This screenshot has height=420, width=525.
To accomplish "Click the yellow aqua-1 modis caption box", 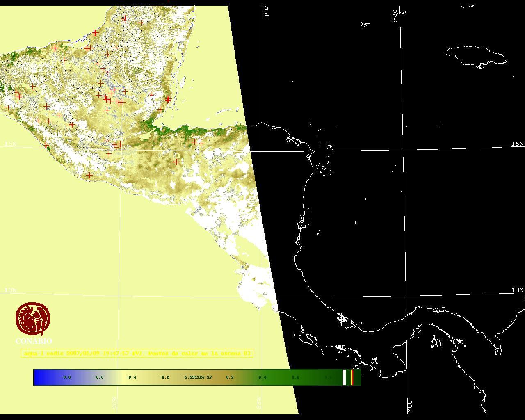I will (137, 353).
